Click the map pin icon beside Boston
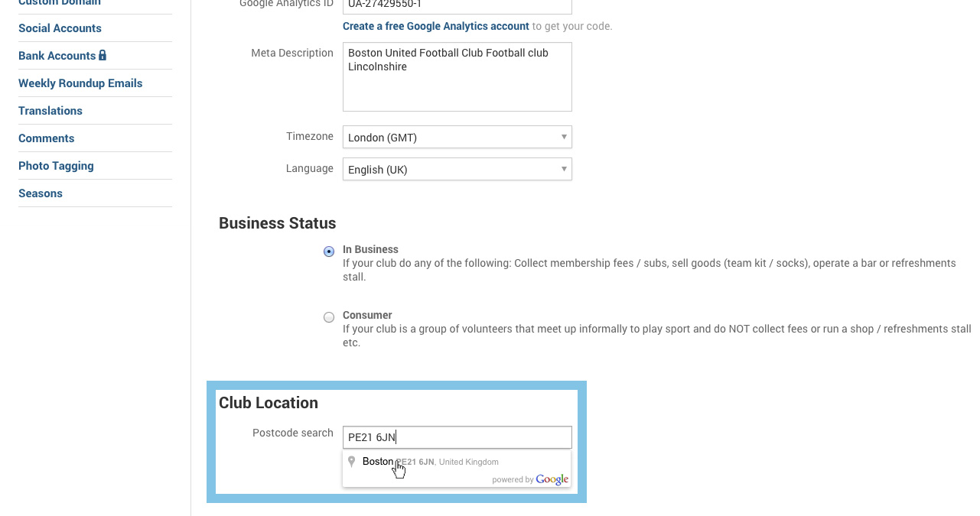Image resolution: width=980 pixels, height=516 pixels. pos(352,461)
